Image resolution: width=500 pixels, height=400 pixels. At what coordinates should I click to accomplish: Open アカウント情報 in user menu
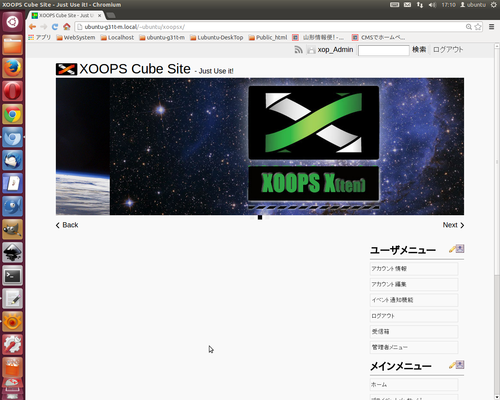[x=414, y=269]
